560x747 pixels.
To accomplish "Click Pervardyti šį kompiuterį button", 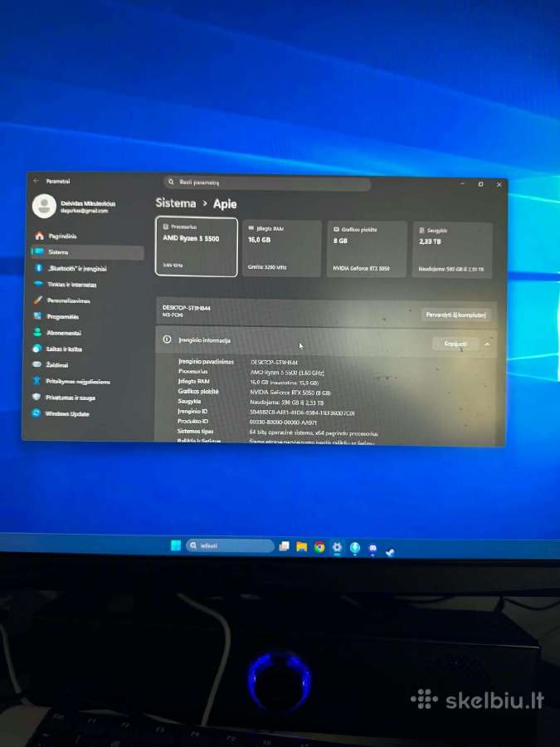I will tap(455, 315).
